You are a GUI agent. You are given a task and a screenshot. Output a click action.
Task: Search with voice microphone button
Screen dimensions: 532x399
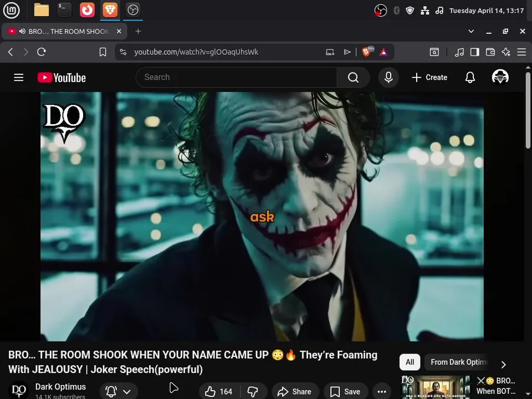pos(388,78)
